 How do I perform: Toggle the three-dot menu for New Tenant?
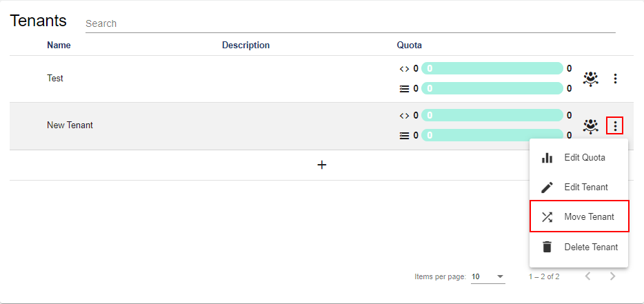click(x=615, y=125)
